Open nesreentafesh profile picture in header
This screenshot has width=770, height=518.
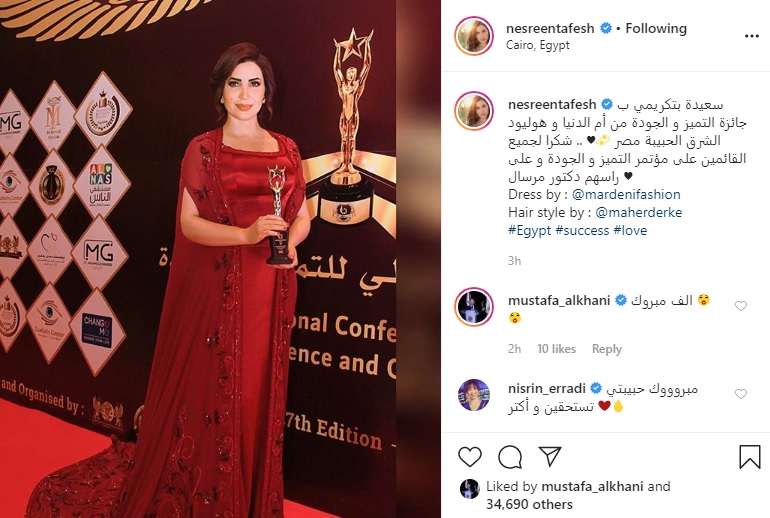pyautogui.click(x=474, y=36)
